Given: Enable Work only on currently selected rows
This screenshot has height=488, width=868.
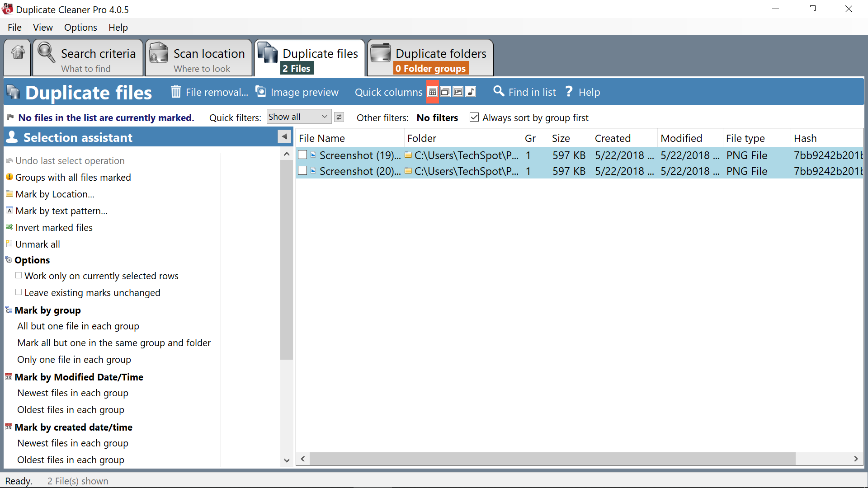Looking at the screenshot, I should pyautogui.click(x=19, y=275).
